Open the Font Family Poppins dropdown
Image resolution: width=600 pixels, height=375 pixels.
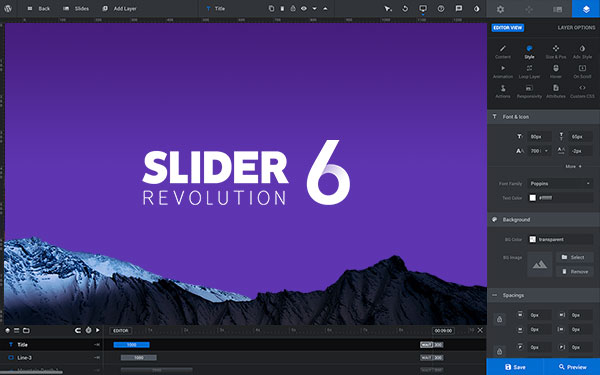[560, 184]
